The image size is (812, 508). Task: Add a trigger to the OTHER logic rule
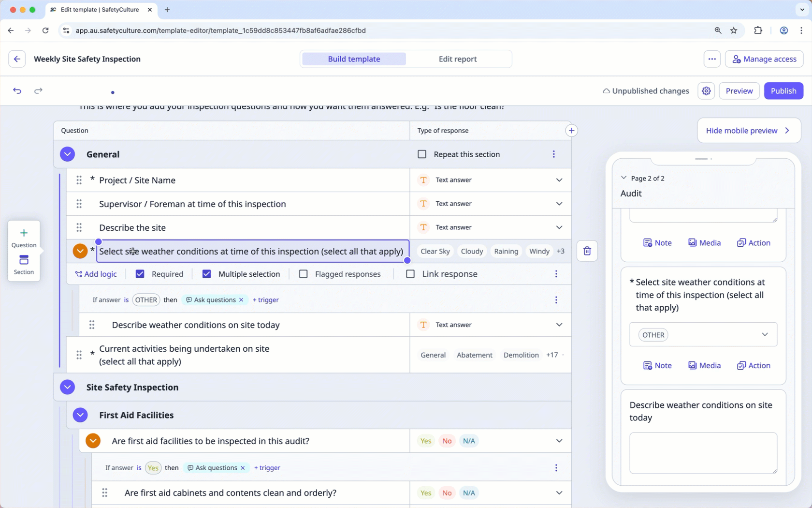[x=266, y=300]
